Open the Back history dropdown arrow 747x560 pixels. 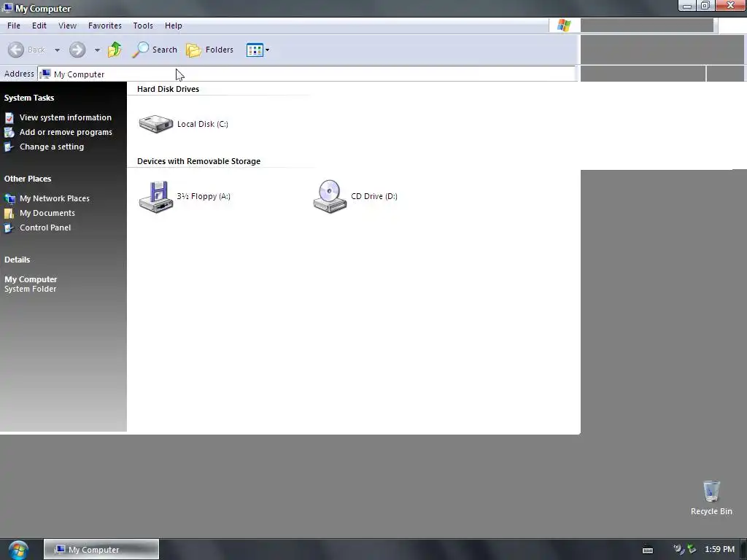[x=57, y=50]
